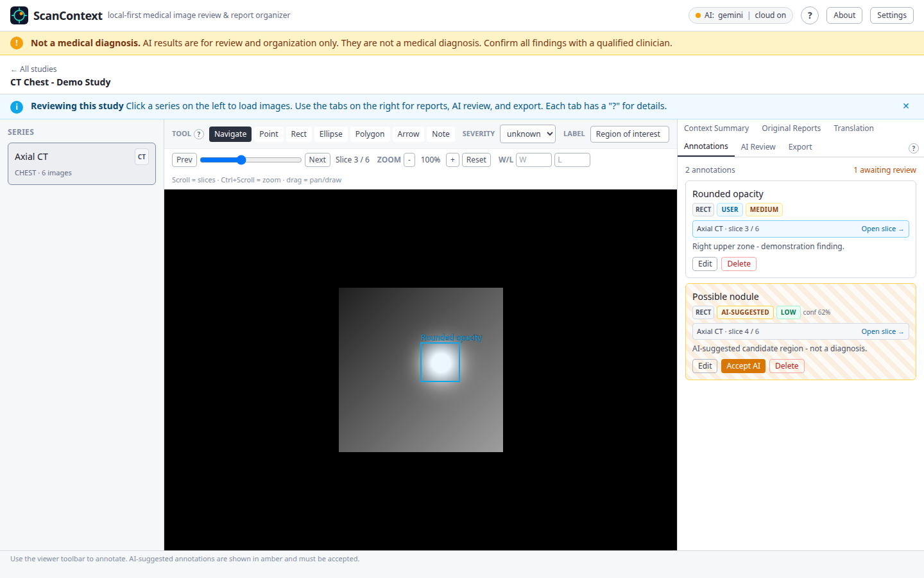This screenshot has height=578, width=924.
Task: Click the tool help question mark icon
Action: [x=199, y=134]
